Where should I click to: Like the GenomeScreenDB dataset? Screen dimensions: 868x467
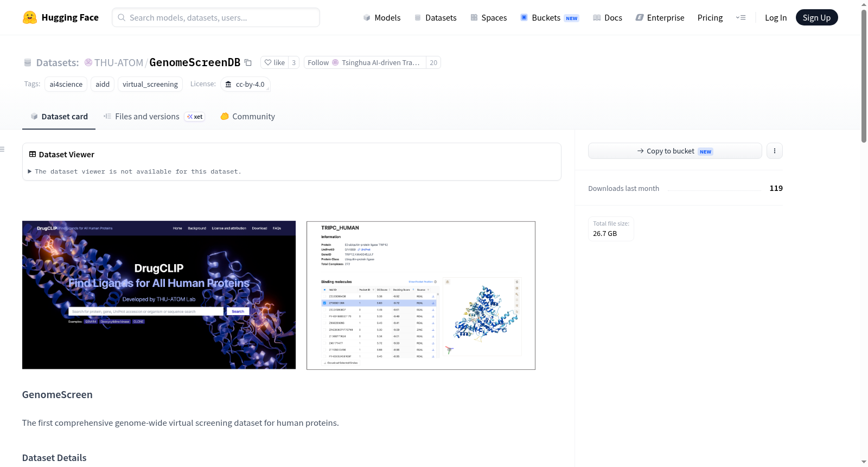[275, 62]
